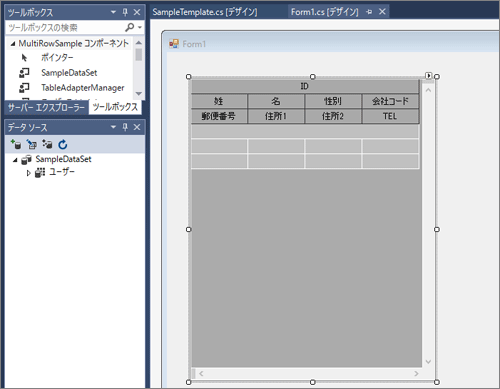The image size is (500, 389).
Task: Switch to サーバー エクスプローラー tab
Action: pyautogui.click(x=46, y=107)
